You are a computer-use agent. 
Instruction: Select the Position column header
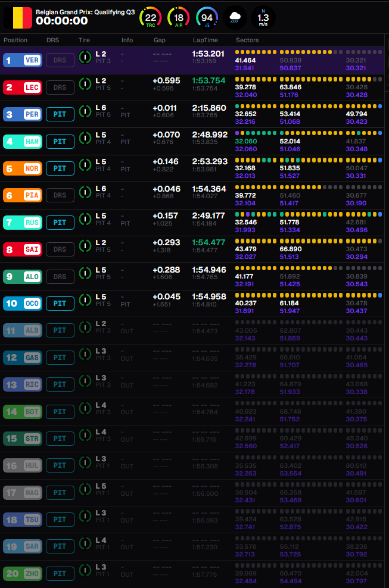tap(15, 40)
